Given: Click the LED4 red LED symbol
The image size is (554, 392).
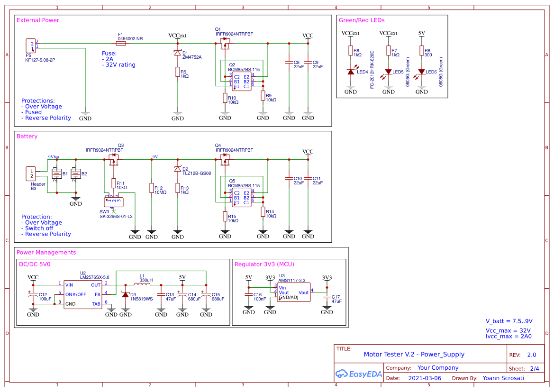Looking at the screenshot, I should point(351,71).
